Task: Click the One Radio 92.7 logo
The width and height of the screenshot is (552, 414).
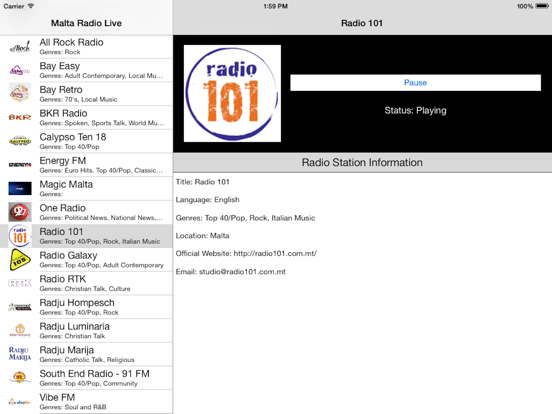Action: click(20, 212)
